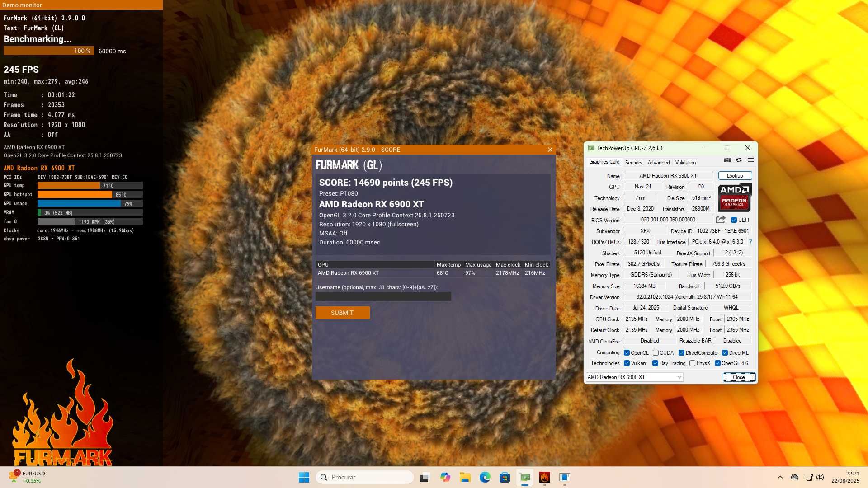The image size is (868, 488).
Task: Open Microsoft Edge from the taskbar
Action: 485,477
